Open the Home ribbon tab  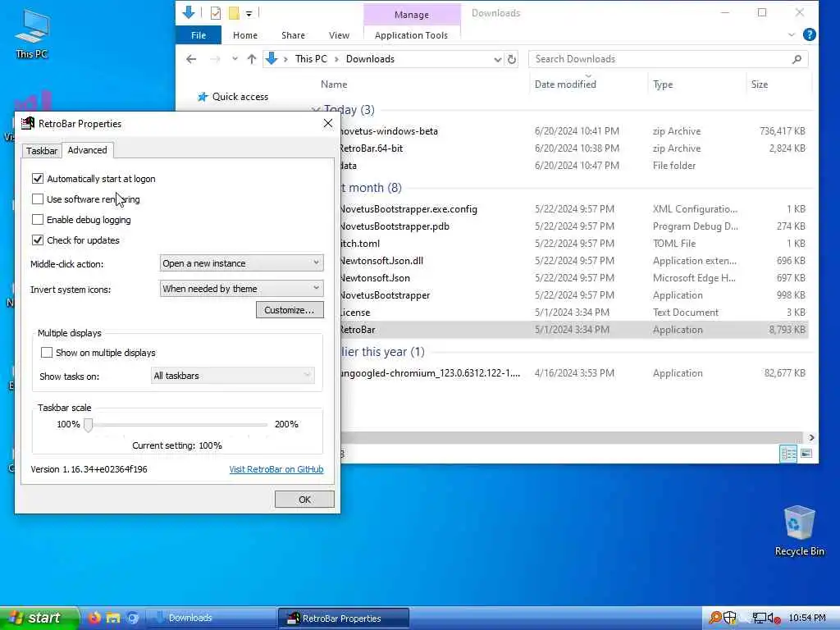click(x=245, y=35)
